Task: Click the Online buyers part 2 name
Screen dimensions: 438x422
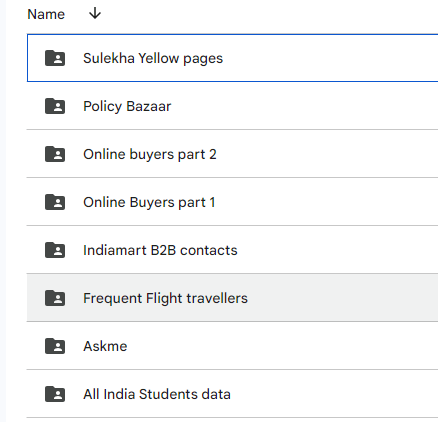Action: [150, 155]
